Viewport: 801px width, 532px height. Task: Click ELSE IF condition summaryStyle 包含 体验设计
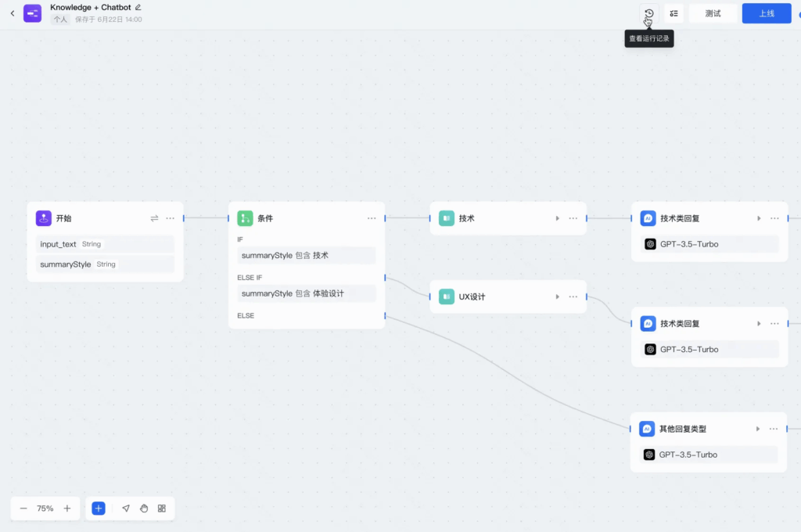click(x=307, y=293)
